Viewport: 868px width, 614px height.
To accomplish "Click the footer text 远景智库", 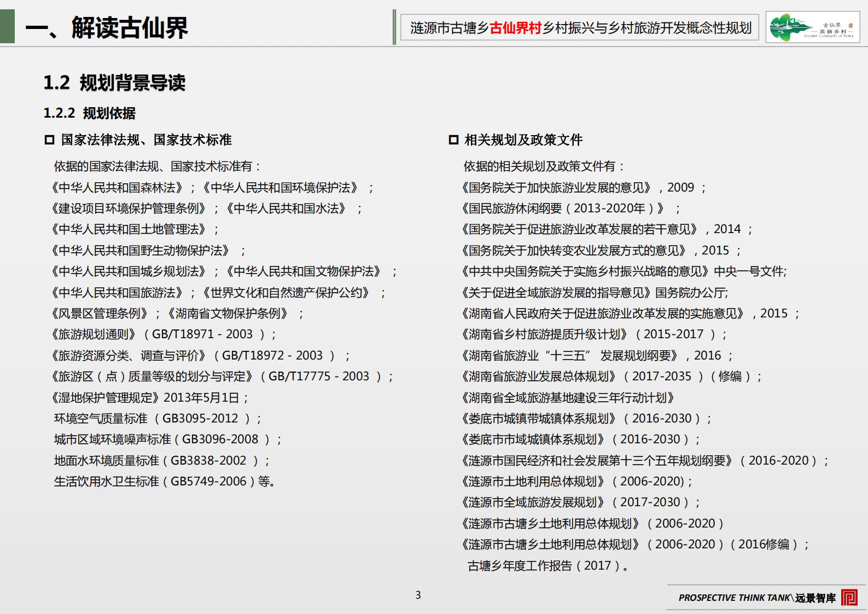I will coord(815,598).
